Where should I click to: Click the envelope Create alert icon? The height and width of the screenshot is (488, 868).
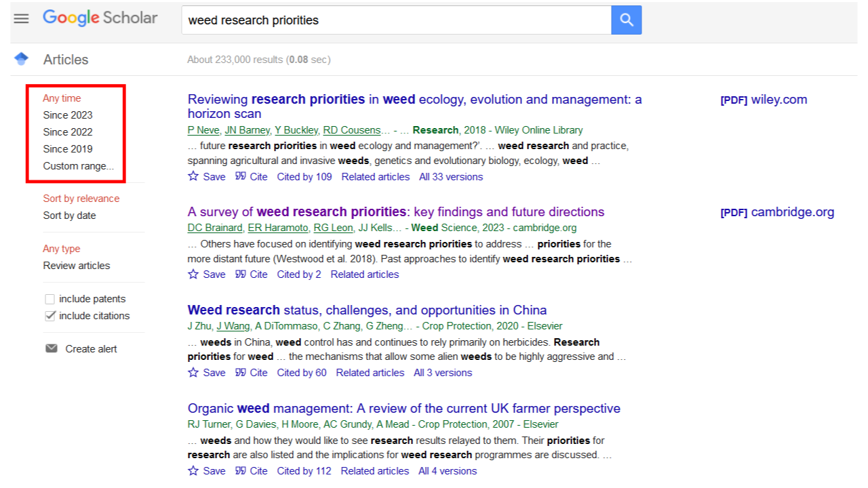[x=52, y=348]
